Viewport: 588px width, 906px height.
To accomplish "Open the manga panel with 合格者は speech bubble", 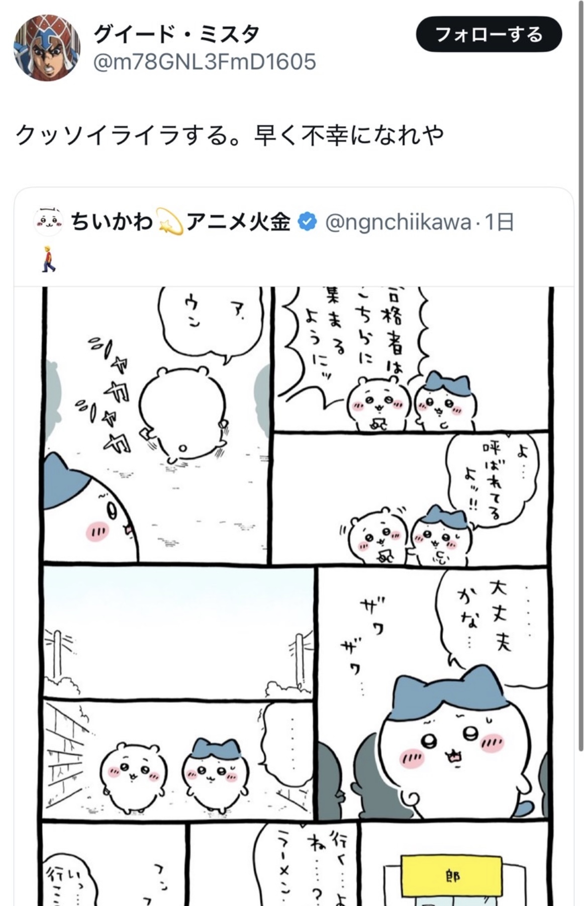I will (410, 359).
